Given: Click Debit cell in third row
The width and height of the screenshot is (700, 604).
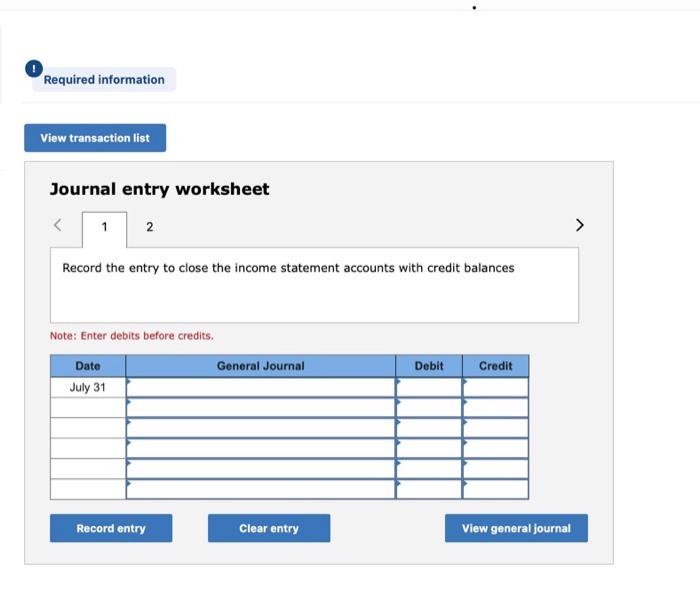Looking at the screenshot, I should (429, 428).
